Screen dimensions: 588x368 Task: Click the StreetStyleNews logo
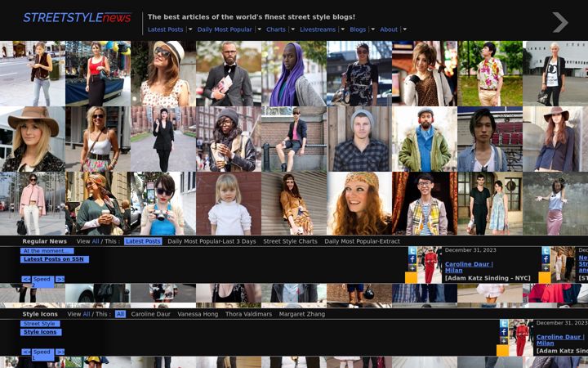[x=78, y=18]
